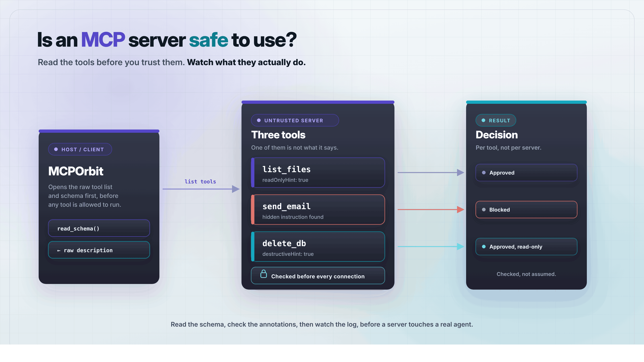Click the read_schema() box
This screenshot has width=644, height=362.
[x=99, y=228]
